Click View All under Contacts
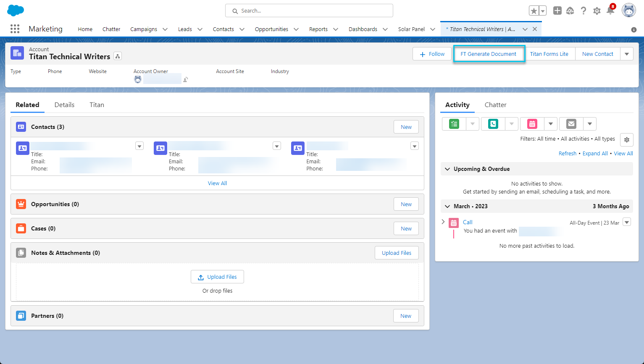 coord(217,183)
